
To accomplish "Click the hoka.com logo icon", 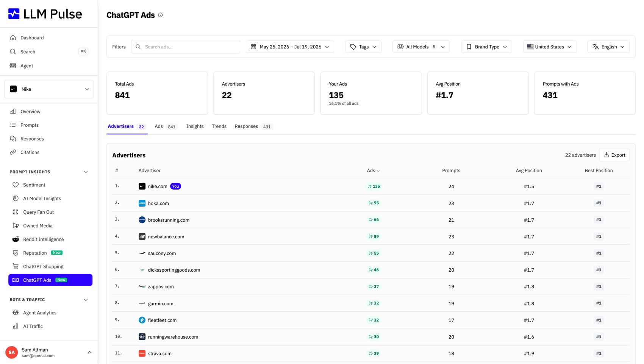I will coord(142,203).
